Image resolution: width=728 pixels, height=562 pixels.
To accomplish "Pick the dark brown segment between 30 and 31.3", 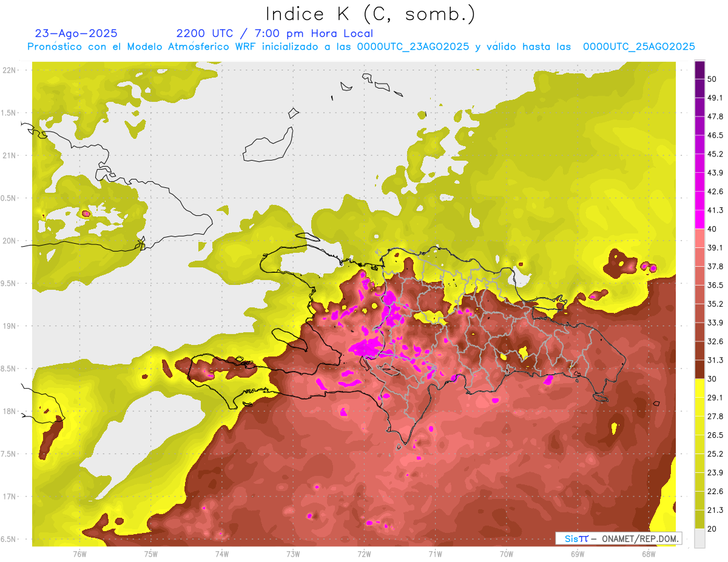I will click(699, 369).
